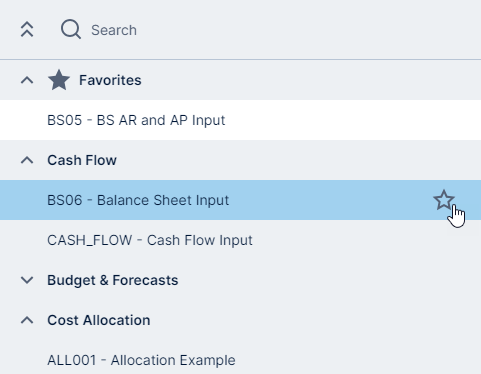
Task: Collapse the Cost Allocation chevron
Action: (27, 320)
